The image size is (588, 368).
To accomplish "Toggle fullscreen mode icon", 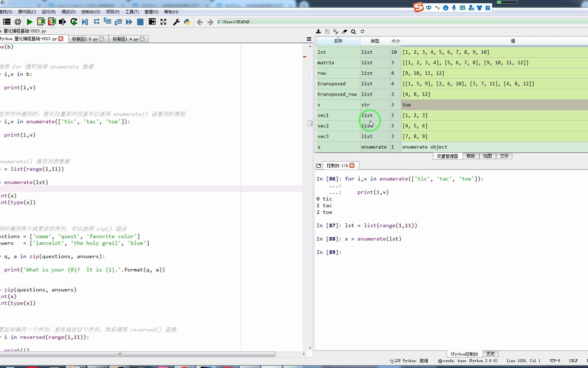I will pyautogui.click(x=163, y=22).
